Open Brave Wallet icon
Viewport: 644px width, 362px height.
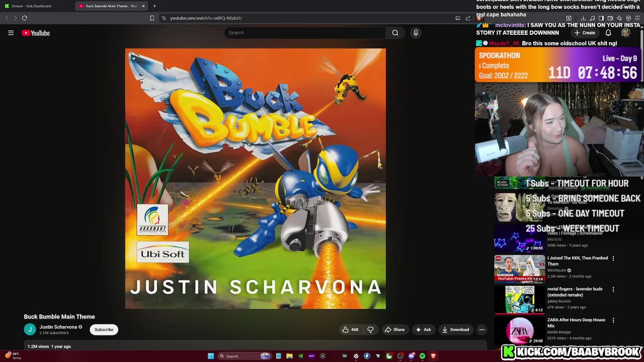coord(610,18)
